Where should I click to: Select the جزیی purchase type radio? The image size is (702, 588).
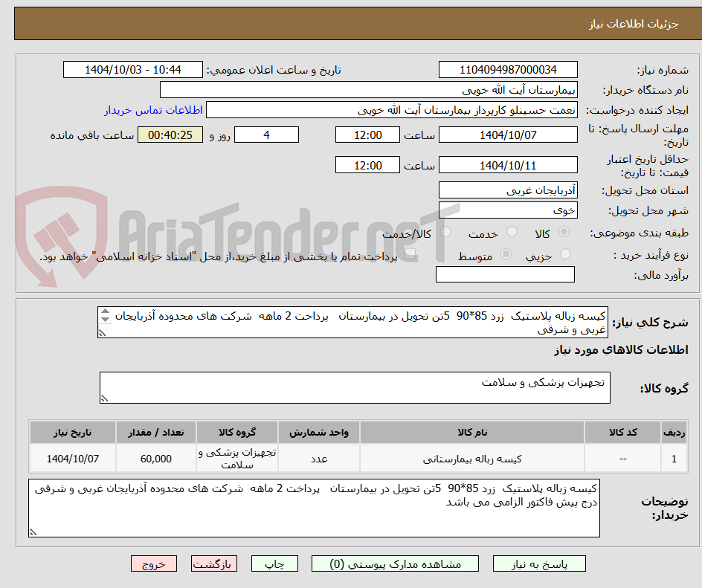565,253
